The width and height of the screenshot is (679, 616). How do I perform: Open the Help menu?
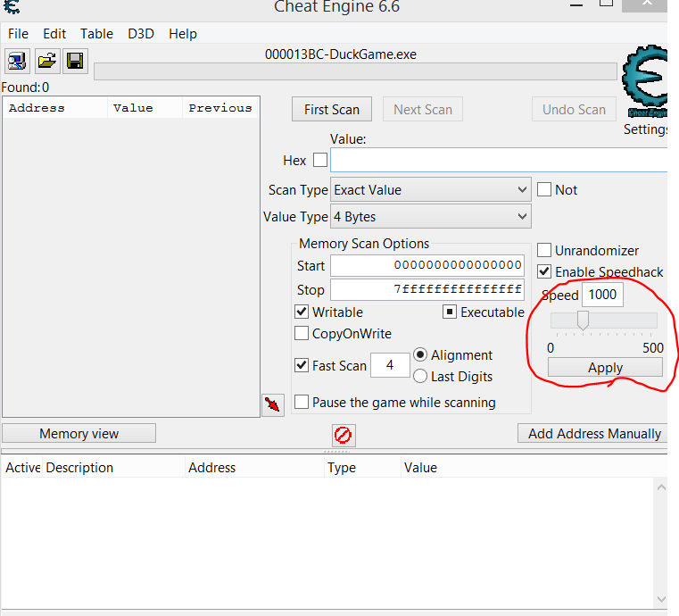(183, 33)
